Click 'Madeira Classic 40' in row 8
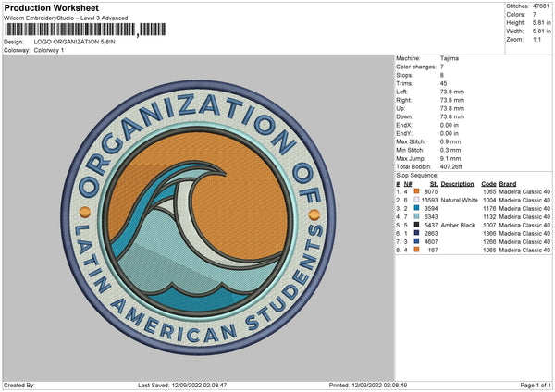The width and height of the screenshot is (555, 392). click(524, 251)
